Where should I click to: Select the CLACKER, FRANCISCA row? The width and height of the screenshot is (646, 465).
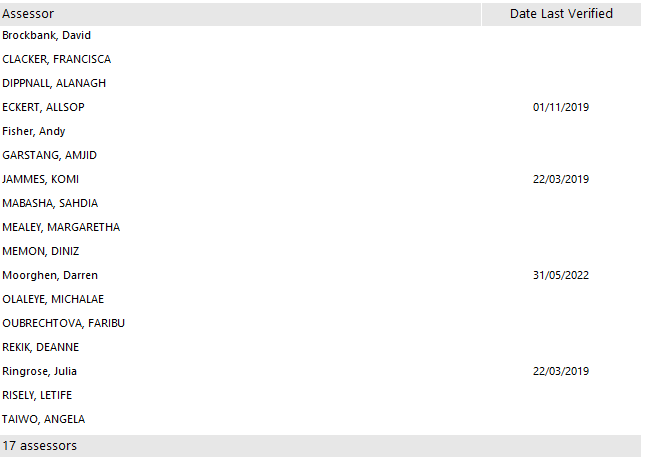[x=56, y=60]
